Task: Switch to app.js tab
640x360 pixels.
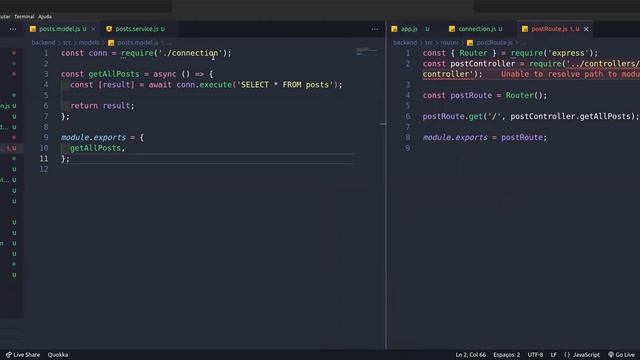Action: pyautogui.click(x=409, y=29)
